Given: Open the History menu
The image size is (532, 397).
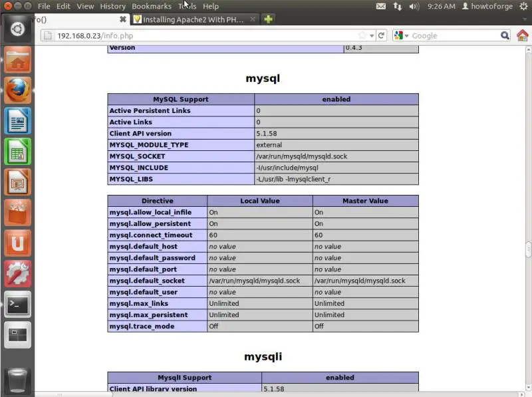Looking at the screenshot, I should tap(112, 6).
